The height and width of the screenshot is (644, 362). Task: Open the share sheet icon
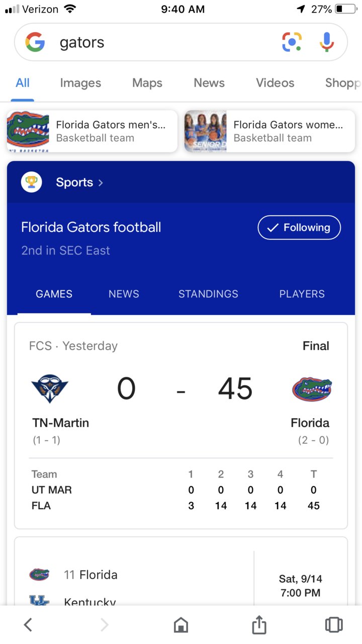(258, 625)
